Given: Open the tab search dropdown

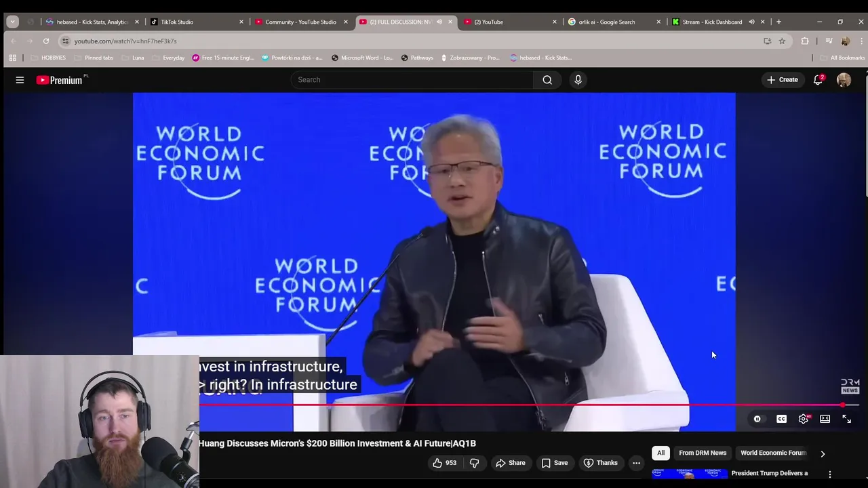Looking at the screenshot, I should [12, 22].
